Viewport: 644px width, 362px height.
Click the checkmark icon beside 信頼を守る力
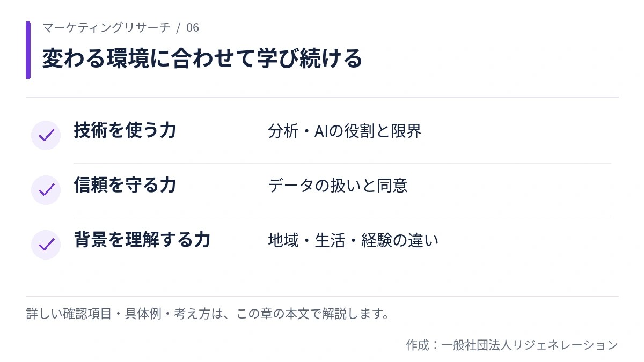(46, 190)
